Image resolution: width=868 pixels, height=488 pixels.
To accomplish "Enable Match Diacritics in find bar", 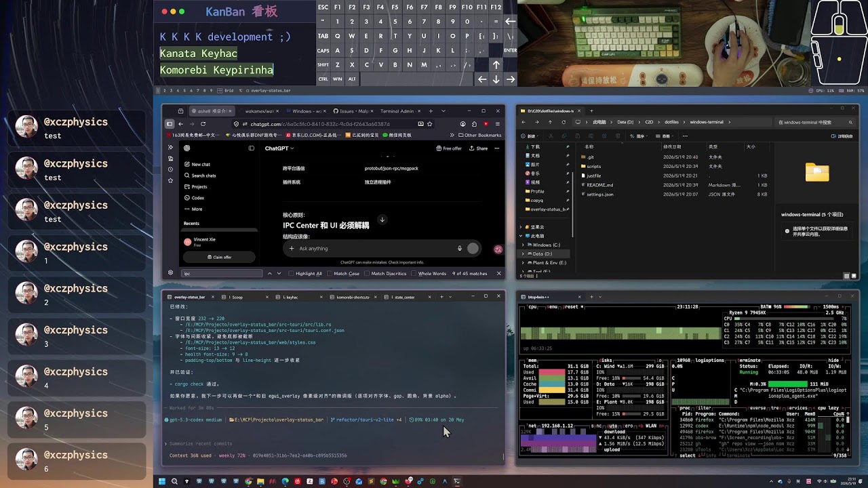I will click(385, 273).
